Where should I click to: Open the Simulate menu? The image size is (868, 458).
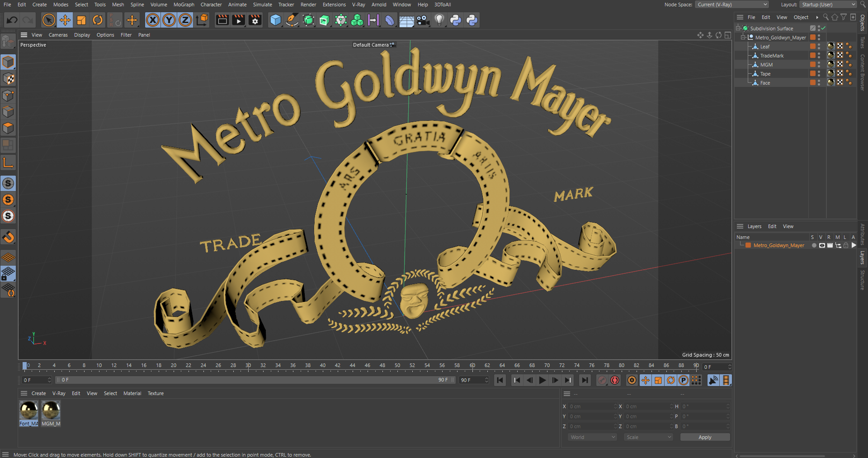tap(262, 5)
